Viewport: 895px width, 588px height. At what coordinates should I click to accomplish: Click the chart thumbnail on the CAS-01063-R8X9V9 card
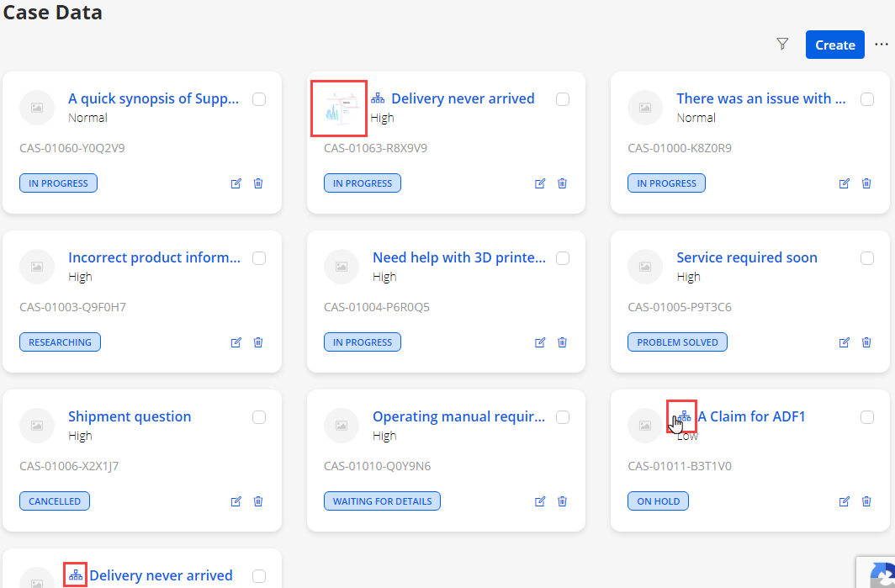pyautogui.click(x=339, y=109)
